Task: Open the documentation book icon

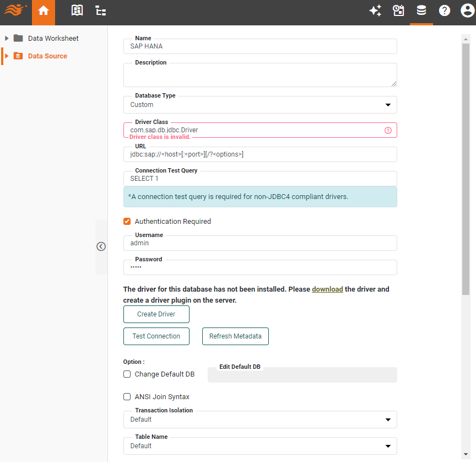Action: tap(77, 10)
